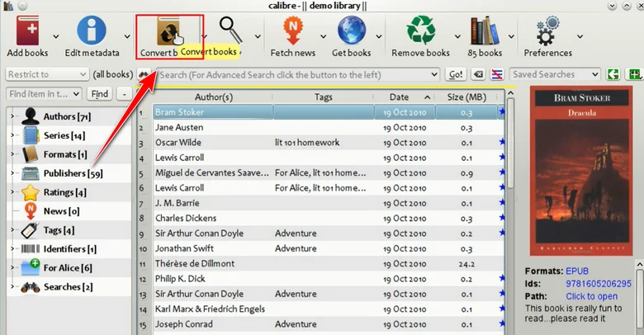
Task: Click the Remove books recycle icon
Action: [420, 30]
